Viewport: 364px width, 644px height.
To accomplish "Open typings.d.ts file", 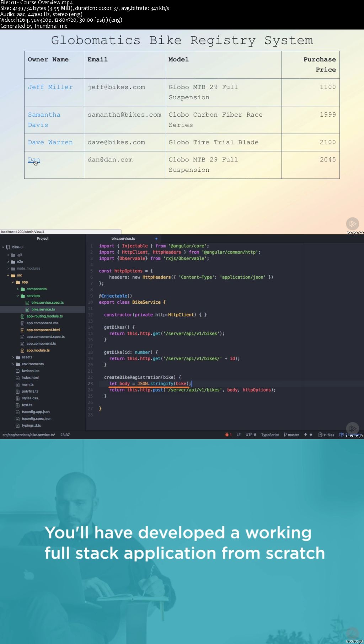I will [x=31, y=426].
